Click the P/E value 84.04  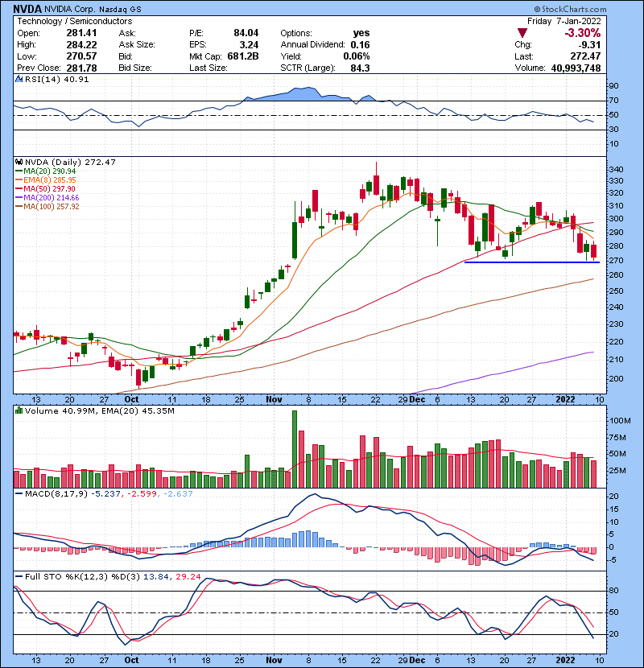(x=246, y=33)
